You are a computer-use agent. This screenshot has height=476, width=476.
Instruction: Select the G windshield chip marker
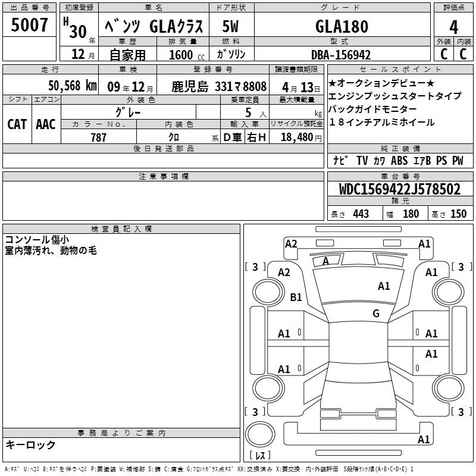point(376,314)
